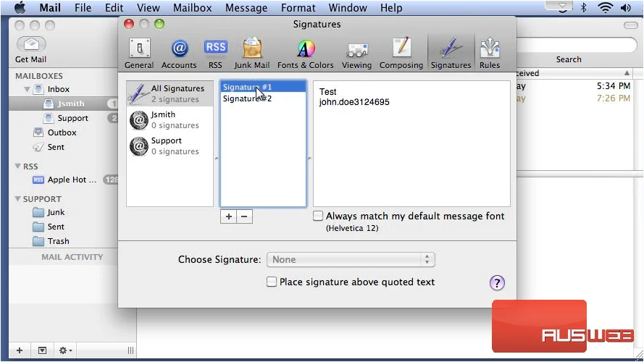Open the help question mark button
The height and width of the screenshot is (362, 644).
(497, 283)
